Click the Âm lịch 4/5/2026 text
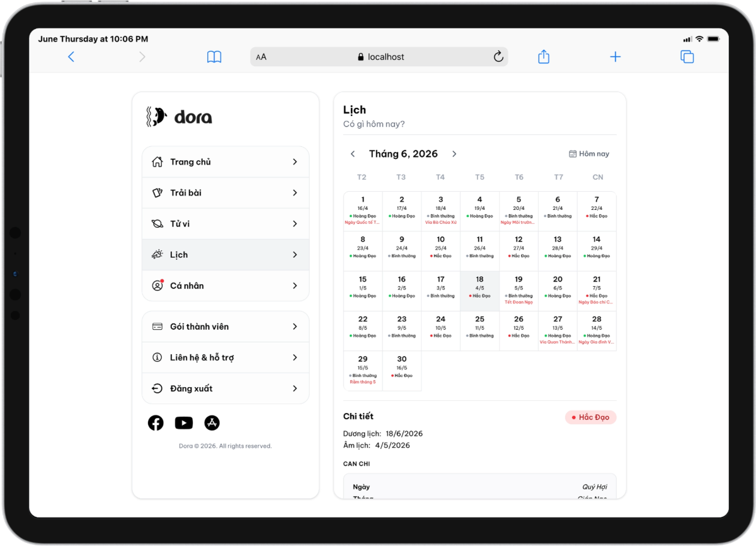756x546 pixels. coord(377,445)
